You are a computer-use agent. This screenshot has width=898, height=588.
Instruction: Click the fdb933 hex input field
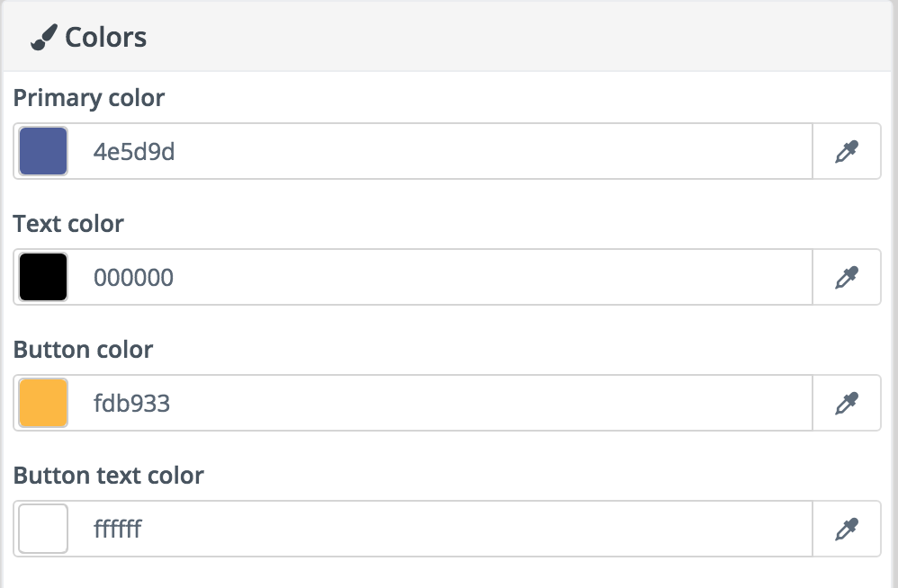pos(412,404)
